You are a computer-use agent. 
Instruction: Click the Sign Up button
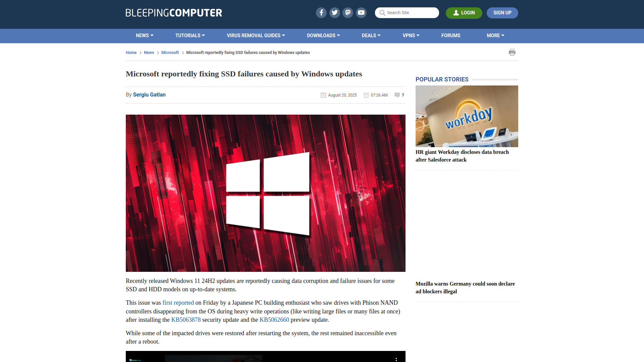click(x=502, y=13)
